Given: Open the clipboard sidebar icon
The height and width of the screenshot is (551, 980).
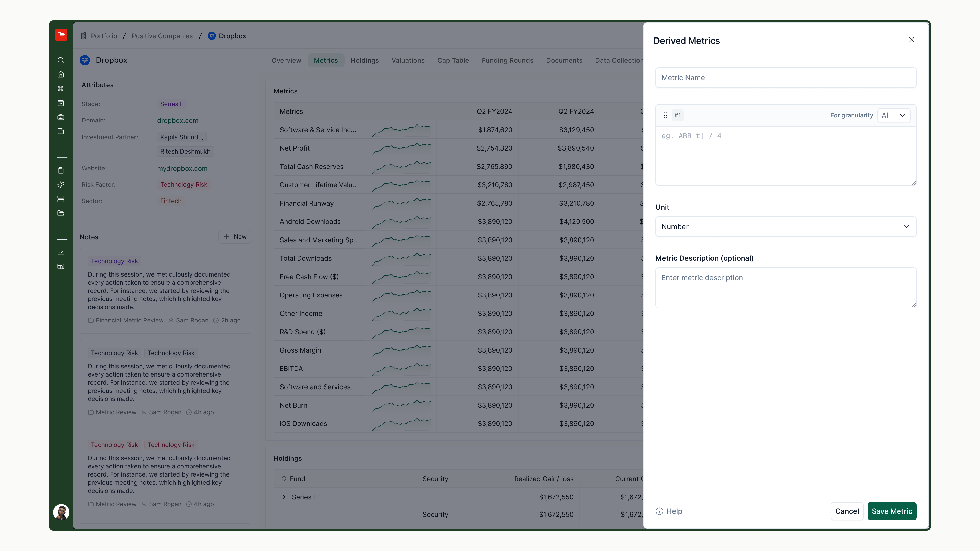Looking at the screenshot, I should 60,170.
